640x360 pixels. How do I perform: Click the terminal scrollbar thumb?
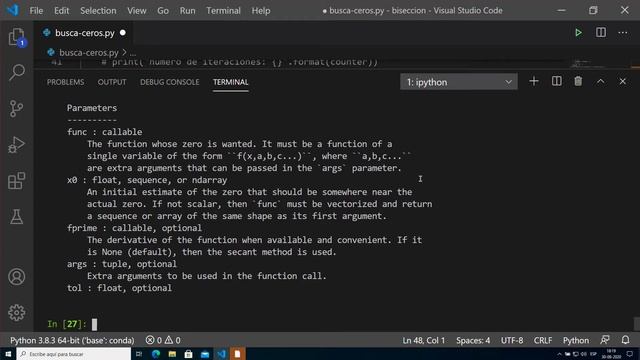point(636,324)
